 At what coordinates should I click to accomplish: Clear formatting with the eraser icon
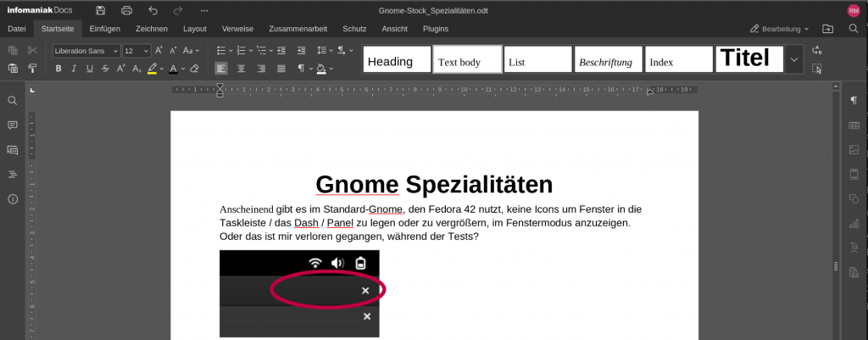pyautogui.click(x=194, y=69)
